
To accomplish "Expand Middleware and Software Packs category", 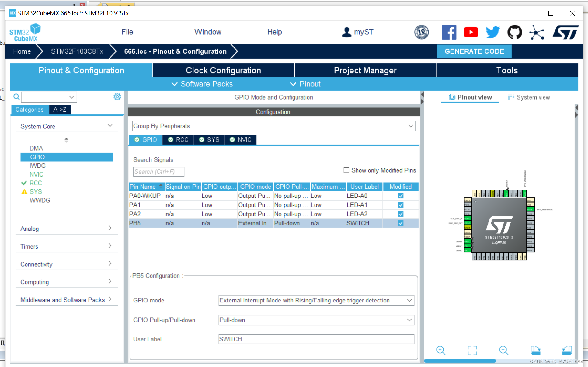I will (x=110, y=299).
